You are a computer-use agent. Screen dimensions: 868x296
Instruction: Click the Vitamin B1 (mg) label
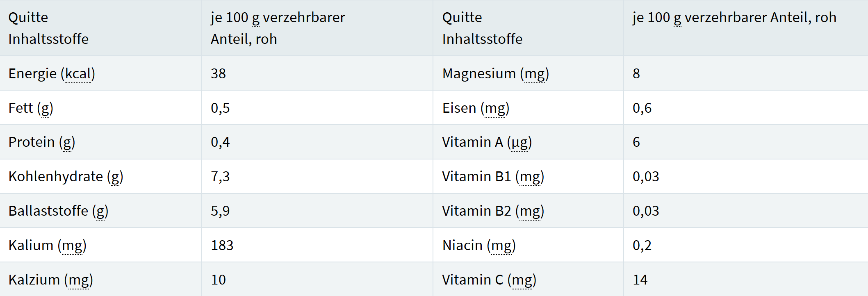493,177
